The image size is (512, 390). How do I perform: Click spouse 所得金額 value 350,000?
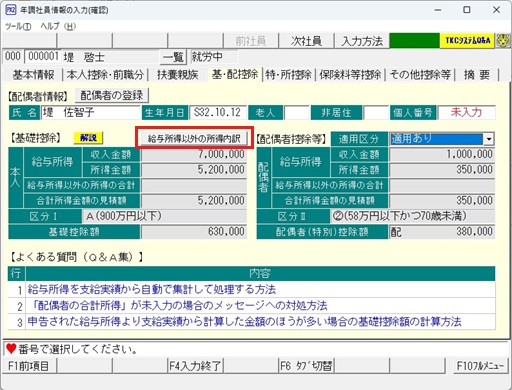[x=442, y=170]
